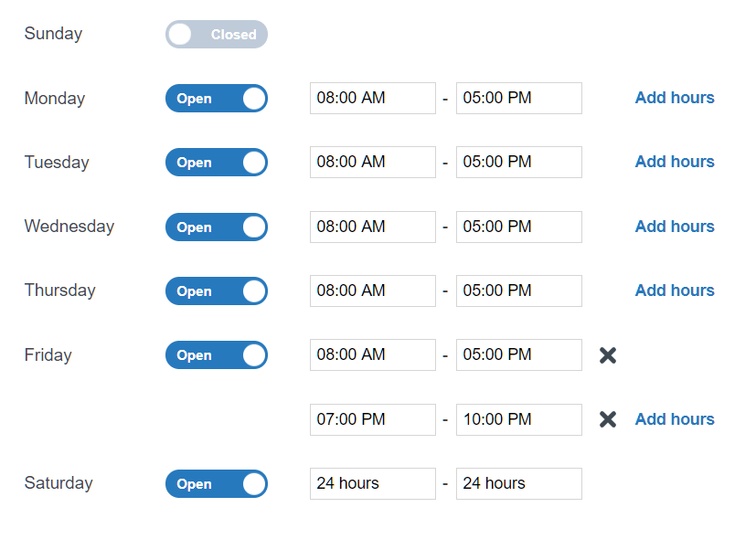This screenshot has height=539, width=756.
Task: Click Add hours next to Tuesday
Action: [674, 162]
